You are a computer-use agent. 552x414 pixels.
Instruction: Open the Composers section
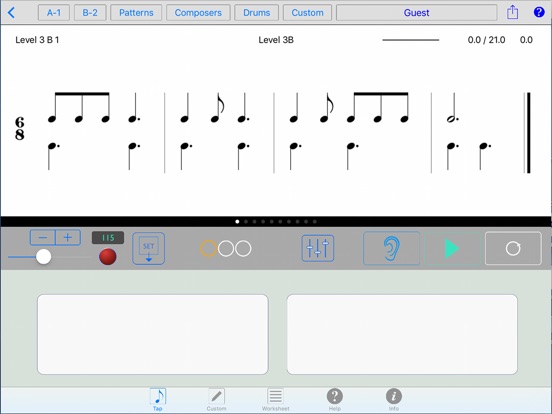[x=198, y=13]
